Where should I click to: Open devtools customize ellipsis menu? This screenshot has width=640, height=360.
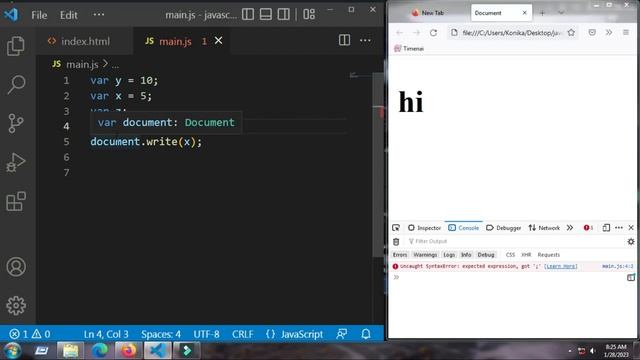coord(619,228)
